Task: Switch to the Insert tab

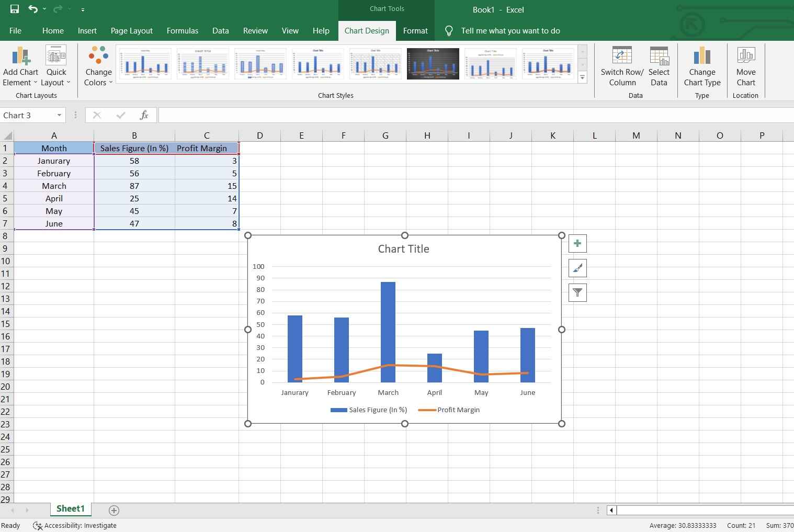Action: pyautogui.click(x=87, y=31)
